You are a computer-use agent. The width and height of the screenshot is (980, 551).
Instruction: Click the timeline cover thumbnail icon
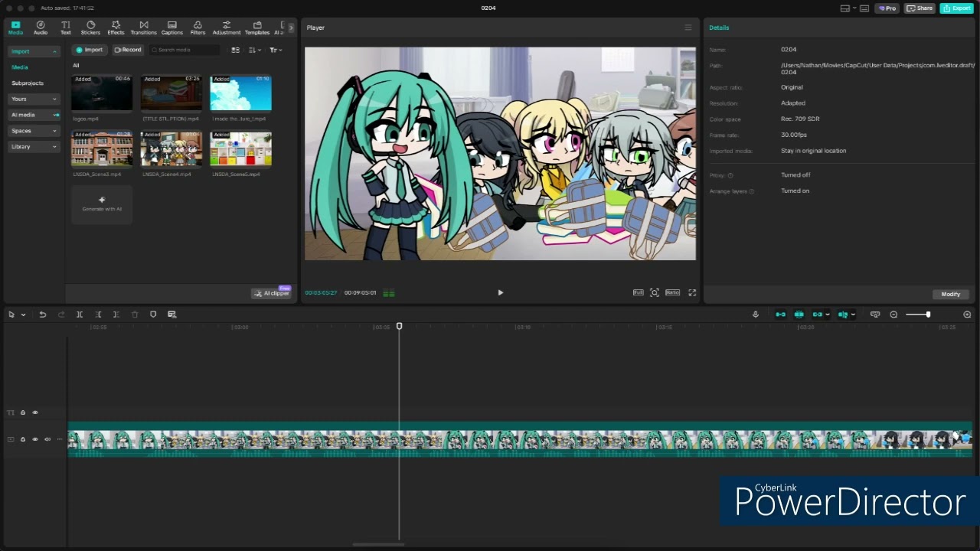coord(875,315)
